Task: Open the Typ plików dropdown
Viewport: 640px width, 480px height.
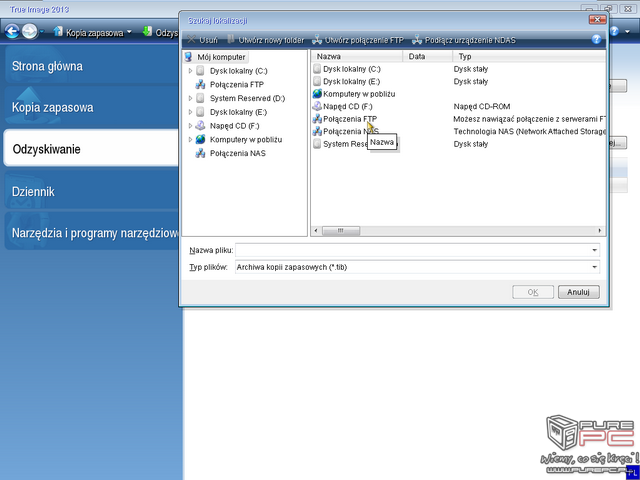Action: coord(595,267)
